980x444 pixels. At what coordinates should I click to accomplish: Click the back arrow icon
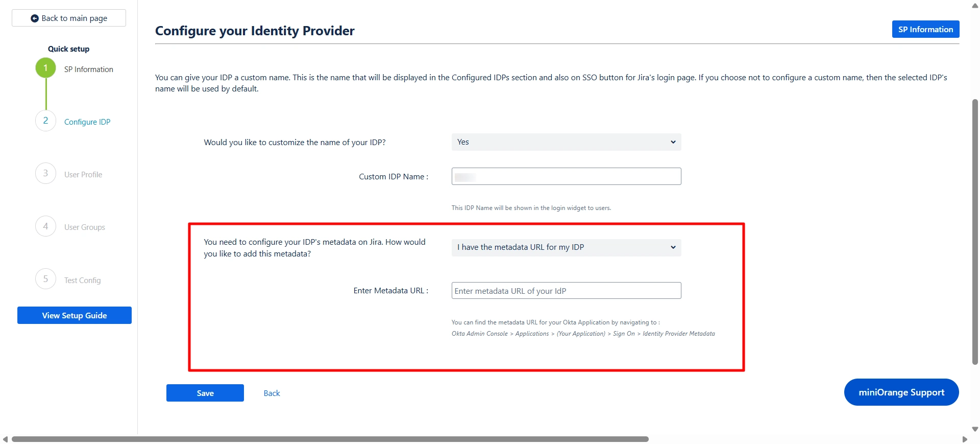pos(35,18)
